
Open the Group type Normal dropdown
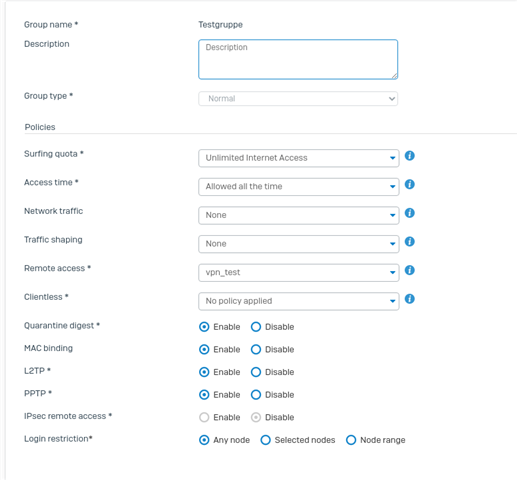pos(298,99)
